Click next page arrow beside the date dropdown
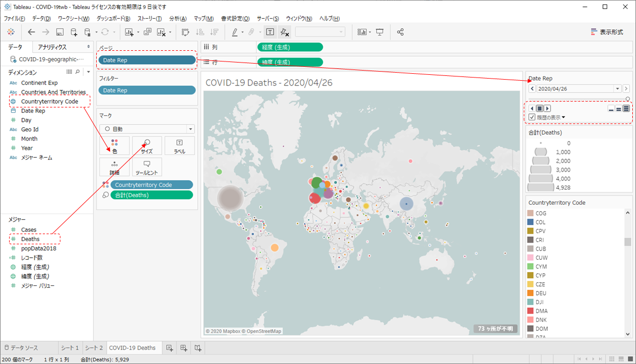Image resolution: width=636 pixels, height=364 pixels. point(626,89)
